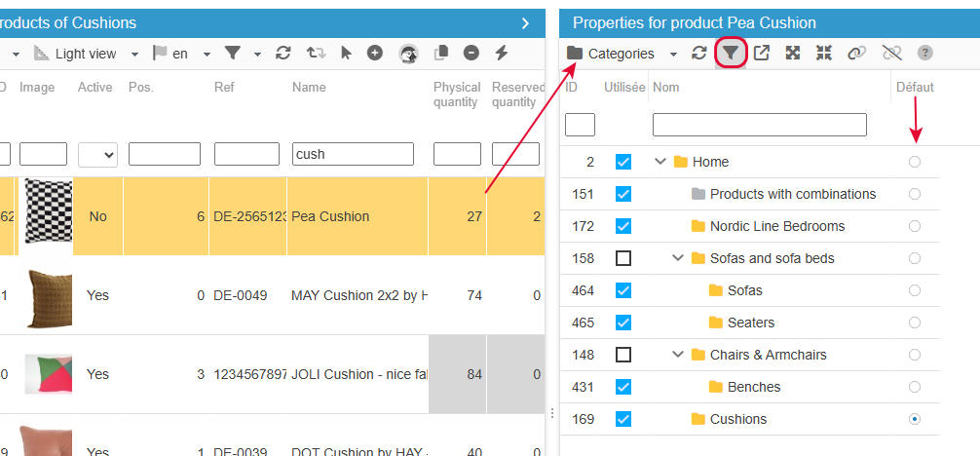Open help via question mark icon
Image resolution: width=980 pixels, height=456 pixels.
pos(925,54)
